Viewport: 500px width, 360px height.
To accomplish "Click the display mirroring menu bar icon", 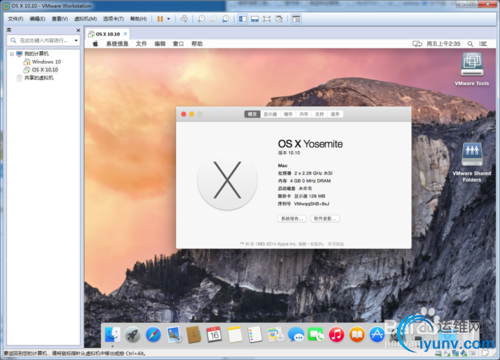I will pos(417,44).
